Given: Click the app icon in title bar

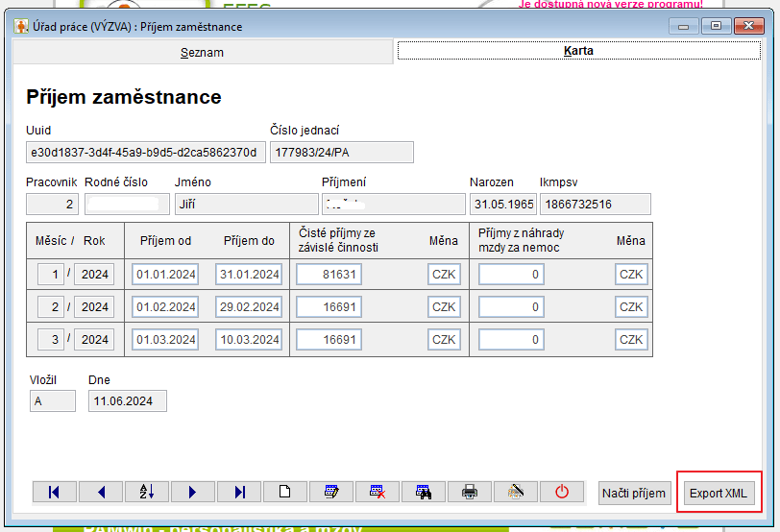Looking at the screenshot, I should coord(21,26).
